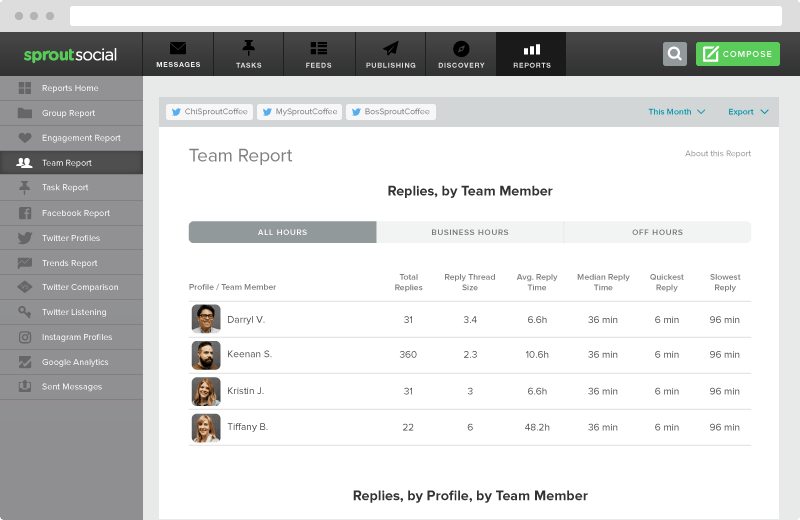
Task: Click the Sent Messages upload icon
Action: [24, 386]
